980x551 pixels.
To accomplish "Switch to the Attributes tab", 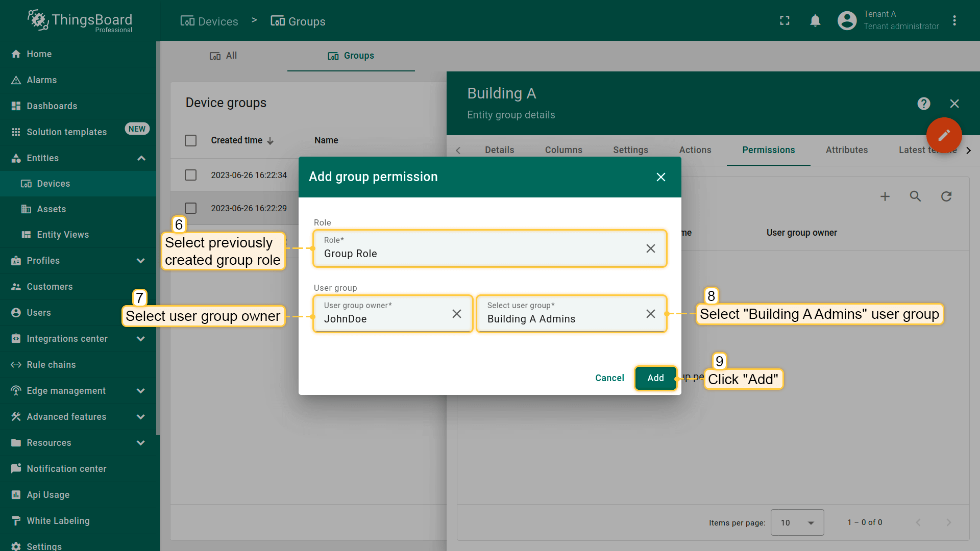I will coord(846,150).
